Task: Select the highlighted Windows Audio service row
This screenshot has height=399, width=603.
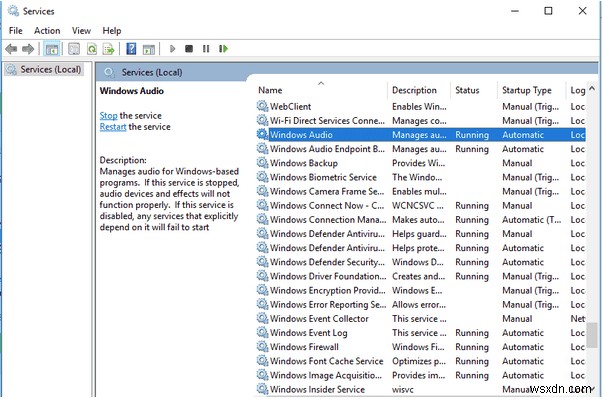Action: click(x=421, y=135)
